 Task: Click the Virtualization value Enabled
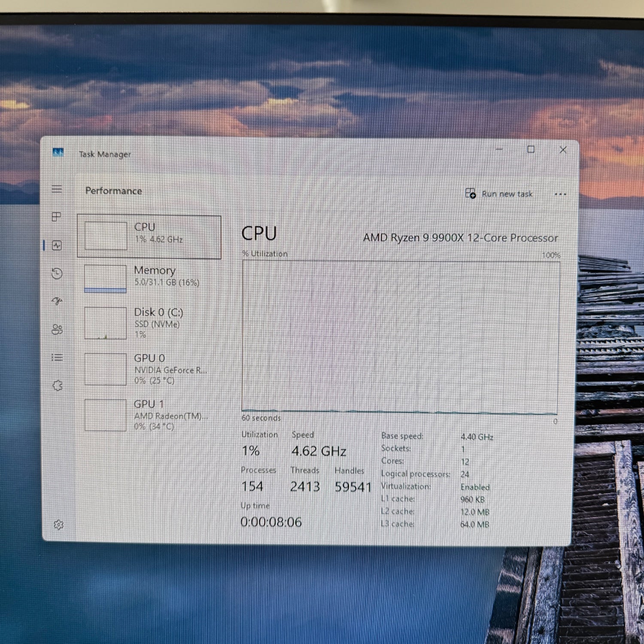475,487
